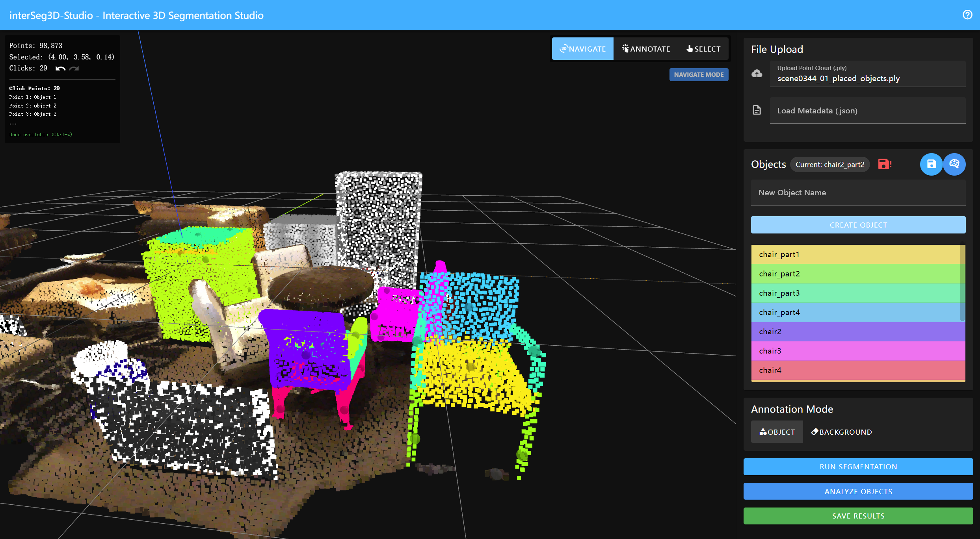
Task: Click the cloud upload icon
Action: [757, 74]
